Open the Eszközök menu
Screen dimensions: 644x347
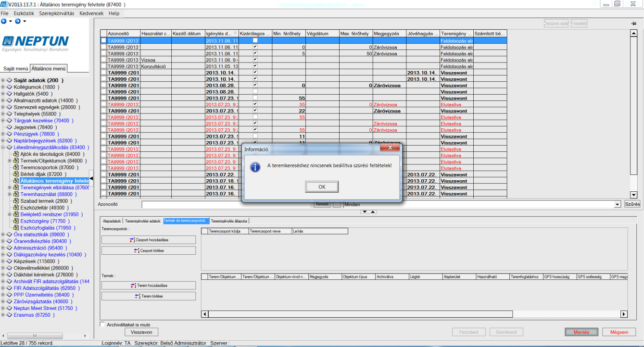click(23, 13)
